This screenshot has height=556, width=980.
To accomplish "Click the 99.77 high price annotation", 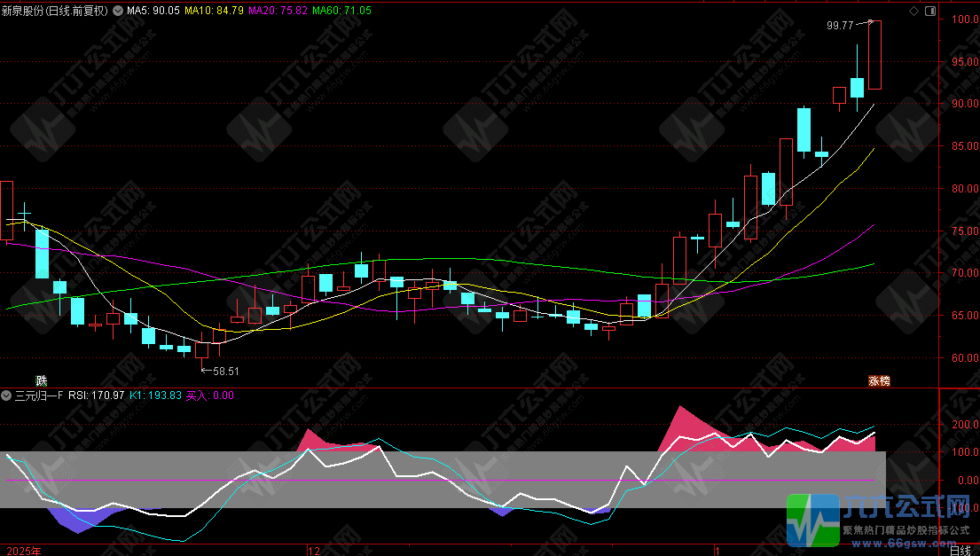I will (839, 27).
